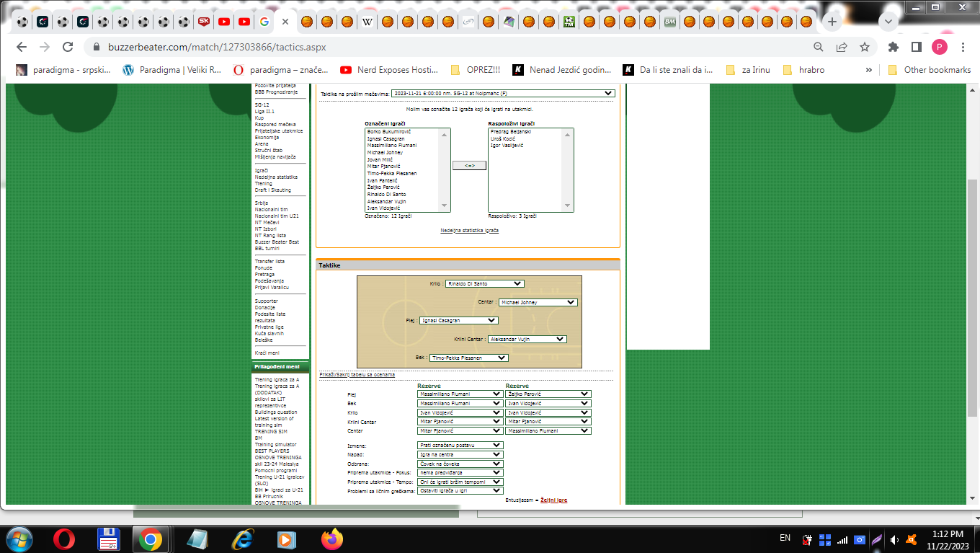This screenshot has width=980, height=553.
Task: Open 'Problemi sa ličnim greškama' dropdown
Action: tap(460, 490)
